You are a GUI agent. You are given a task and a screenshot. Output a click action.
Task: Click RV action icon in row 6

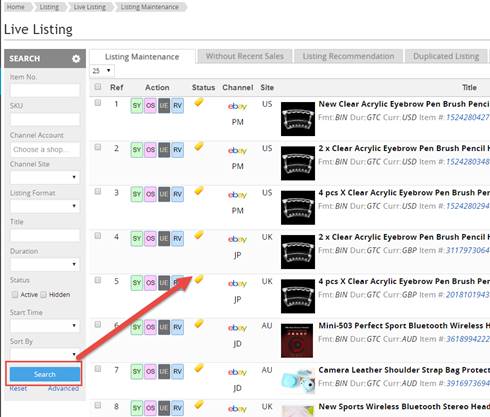[177, 327]
